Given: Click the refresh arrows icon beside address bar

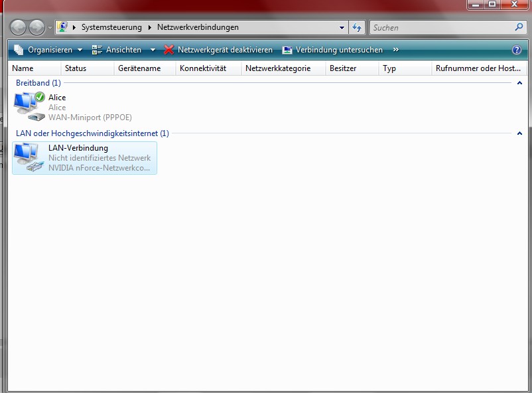Looking at the screenshot, I should click(358, 27).
